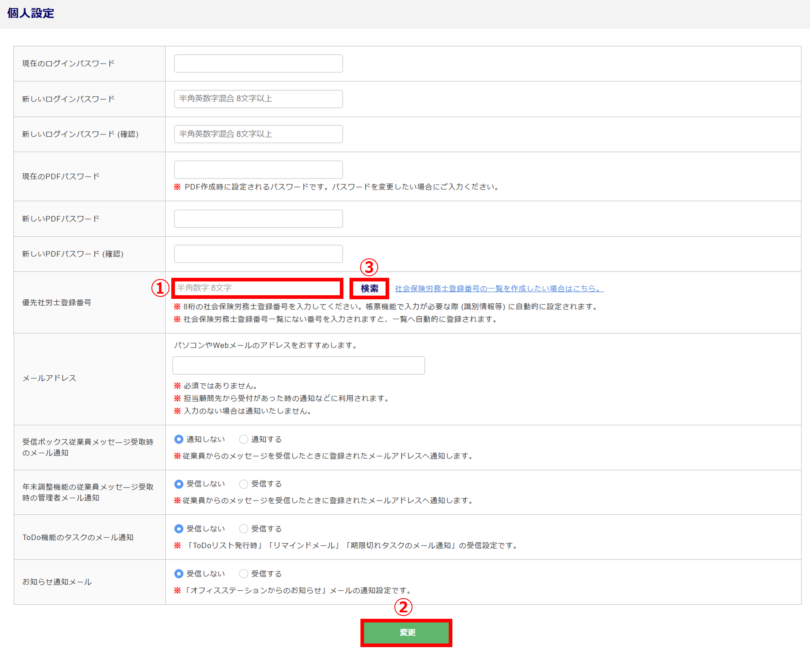Click the green 変更 button
The height and width of the screenshot is (652, 812).
[406, 633]
